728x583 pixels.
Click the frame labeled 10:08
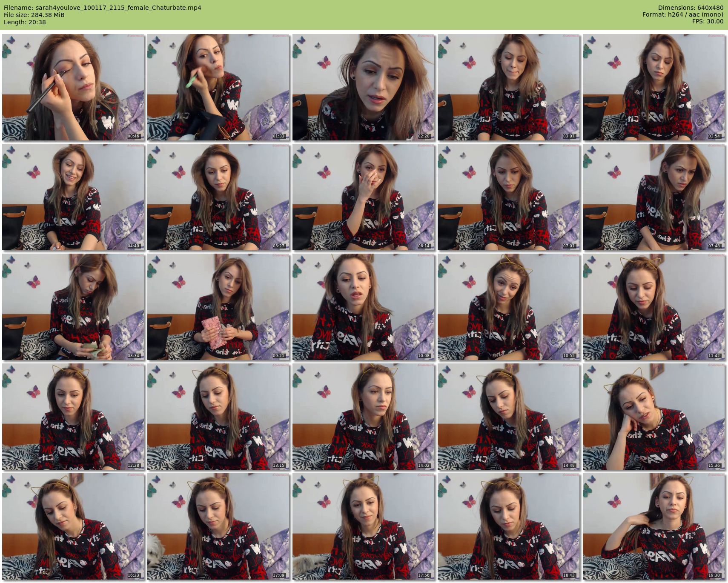click(x=364, y=307)
